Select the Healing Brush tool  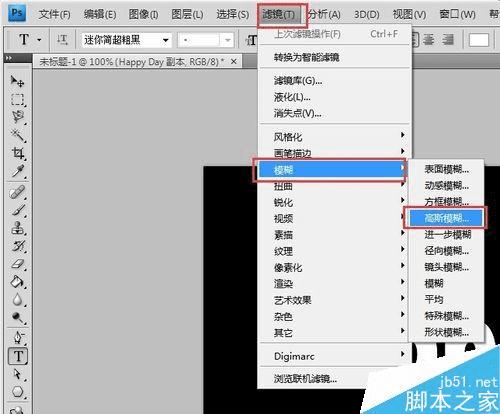tap(17, 192)
